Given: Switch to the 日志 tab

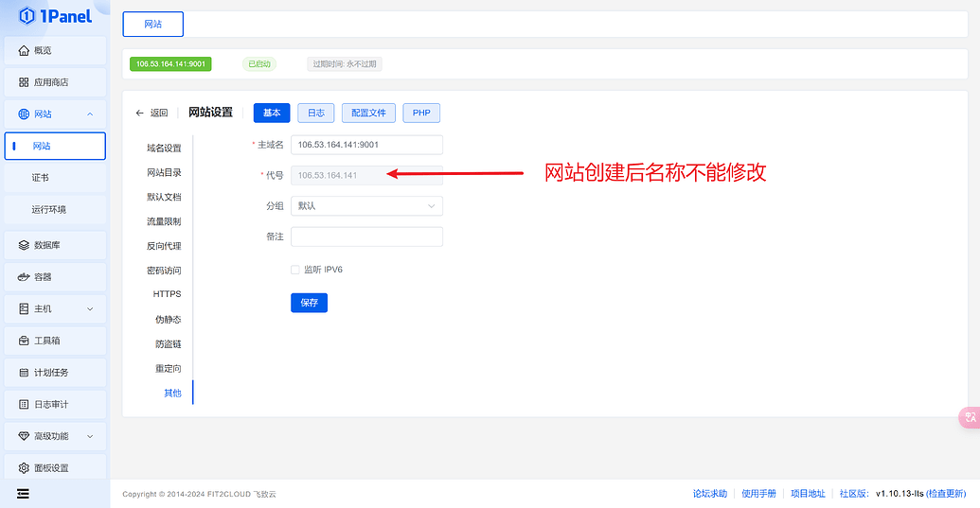Looking at the screenshot, I should pos(316,113).
